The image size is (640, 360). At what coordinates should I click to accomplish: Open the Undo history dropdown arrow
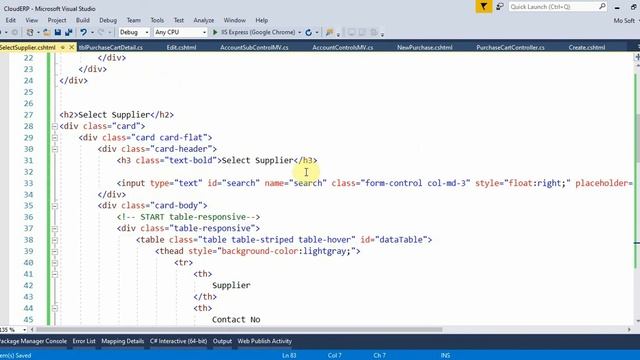pyautogui.click(x=92, y=32)
